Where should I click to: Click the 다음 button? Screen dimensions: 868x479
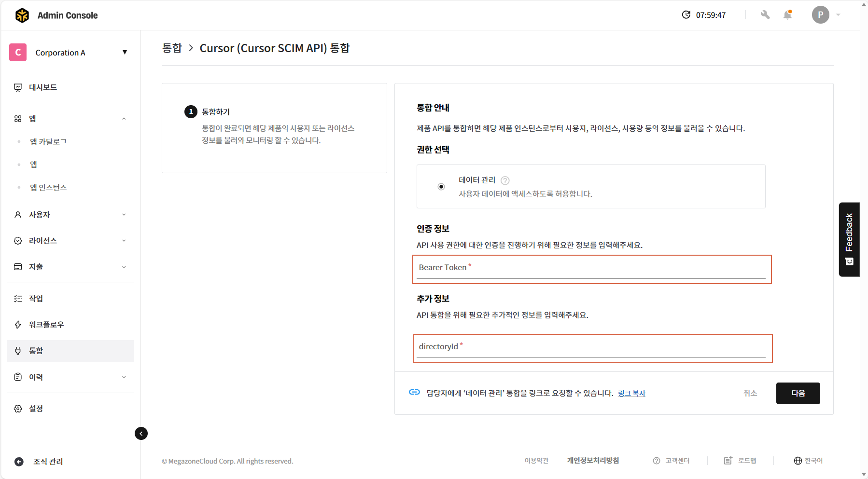click(x=798, y=393)
